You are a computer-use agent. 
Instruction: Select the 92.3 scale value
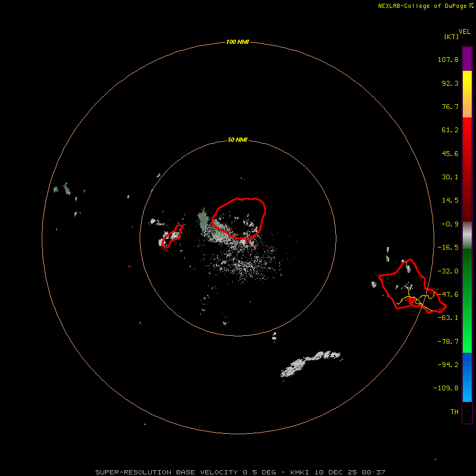[x=450, y=83]
